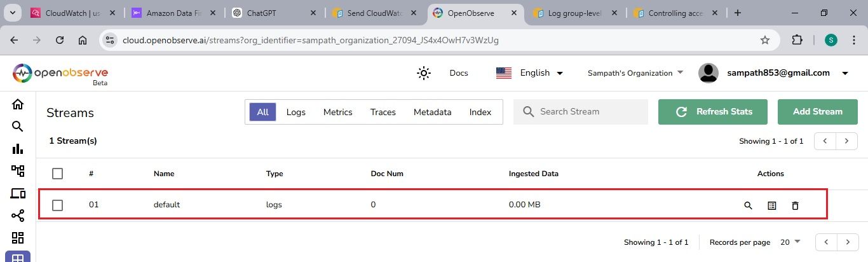Open Records per page dropdown
This screenshot has width=868, height=262.
[790, 242]
